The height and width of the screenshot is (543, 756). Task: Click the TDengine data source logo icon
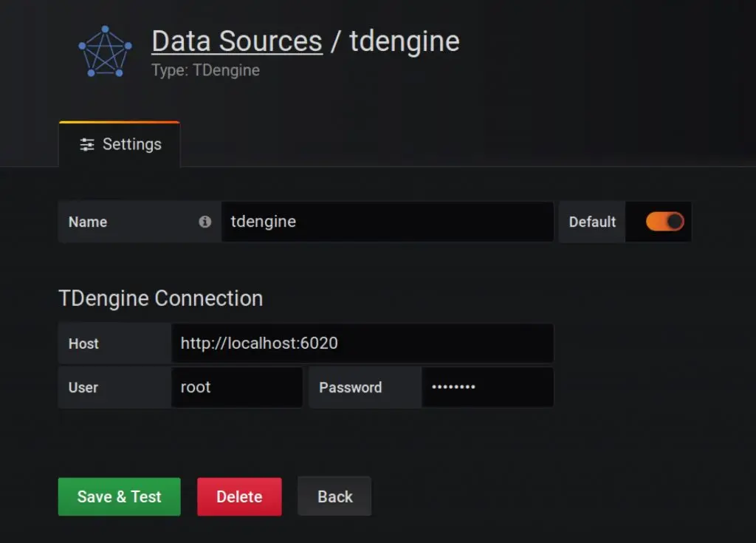[x=105, y=52]
